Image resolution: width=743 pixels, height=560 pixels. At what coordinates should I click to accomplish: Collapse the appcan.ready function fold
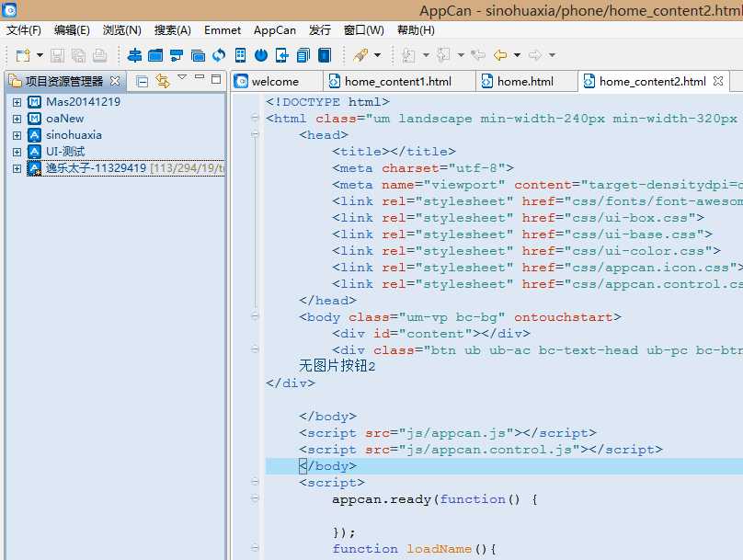point(255,498)
